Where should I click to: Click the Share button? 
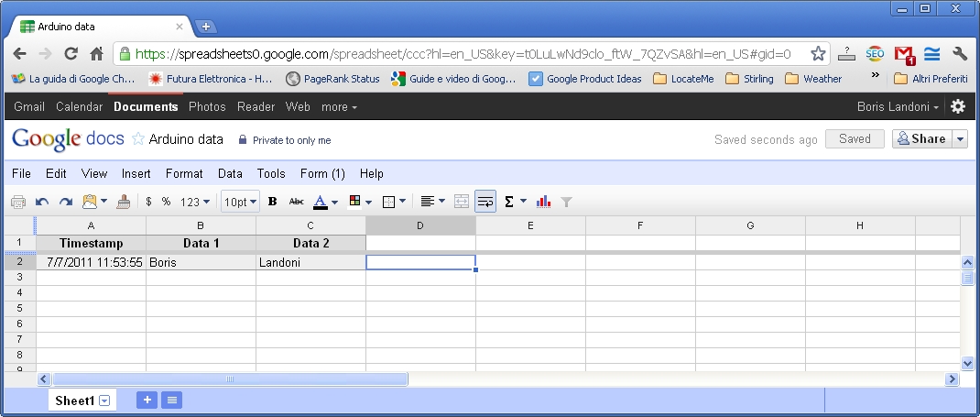click(921, 139)
